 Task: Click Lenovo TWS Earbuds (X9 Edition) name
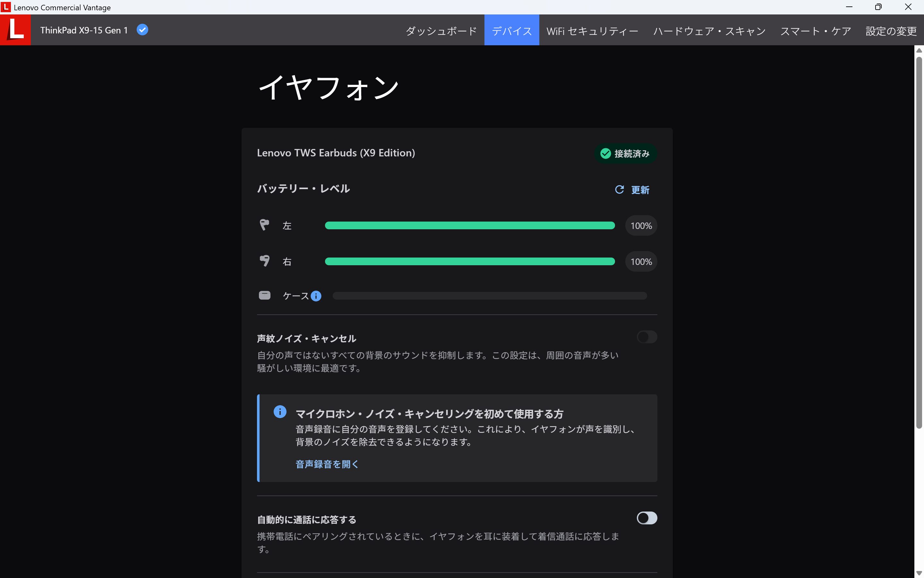(x=336, y=153)
